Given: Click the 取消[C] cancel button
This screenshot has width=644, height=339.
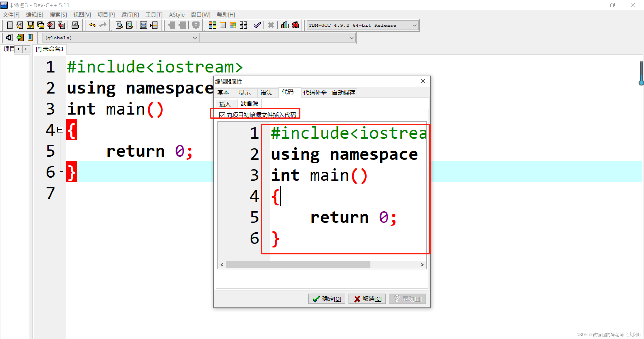Looking at the screenshot, I should tap(367, 298).
